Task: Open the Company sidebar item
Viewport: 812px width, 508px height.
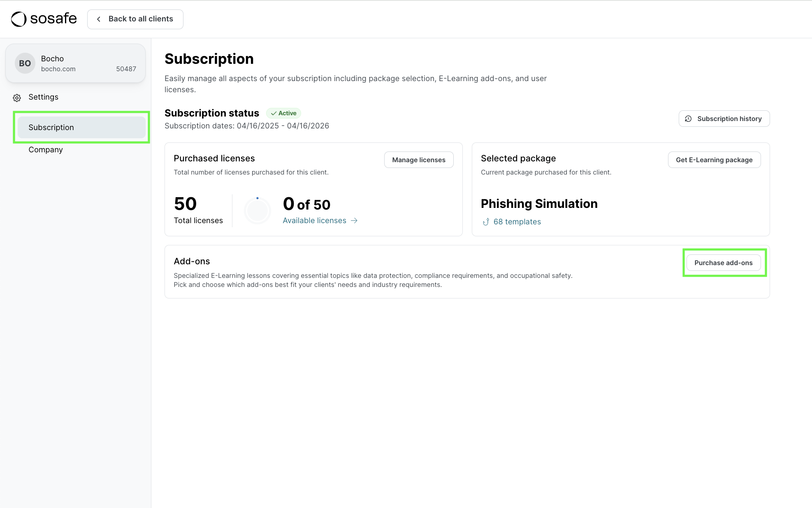Action: [46, 150]
